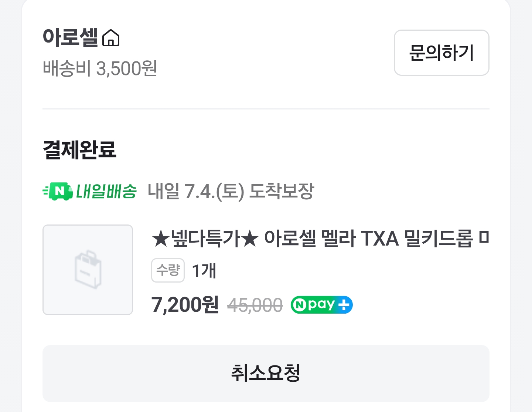Open the 아로셀 store name link
532x412 pixels.
click(x=70, y=37)
